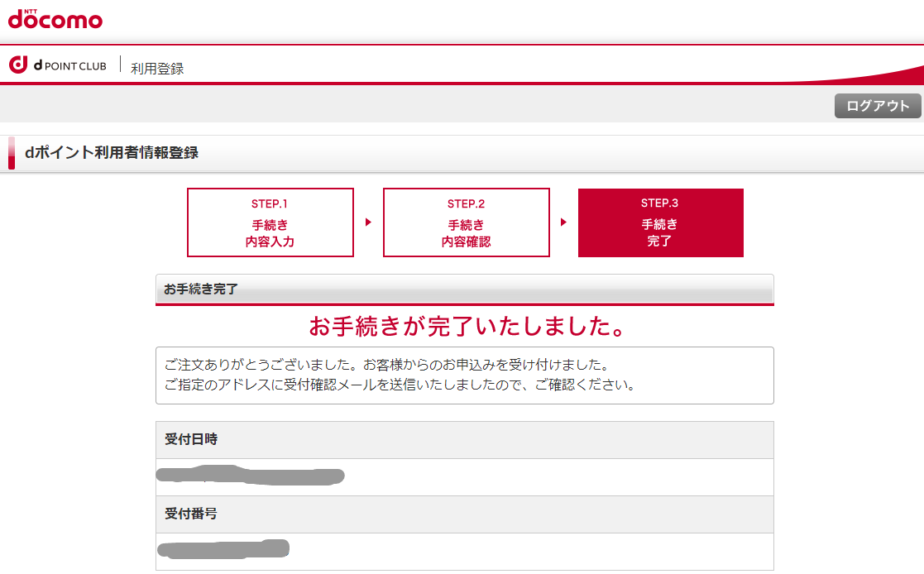Click the arrow between STEP.2 and STEP.3
Image resolution: width=924 pixels, height=574 pixels.
click(x=563, y=222)
